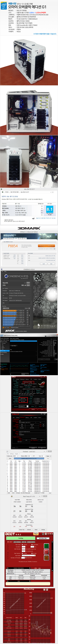Image resolution: width=58 pixels, height=644 pixels.
Task: Click the Start button in LinX
Action: (10, 458)
